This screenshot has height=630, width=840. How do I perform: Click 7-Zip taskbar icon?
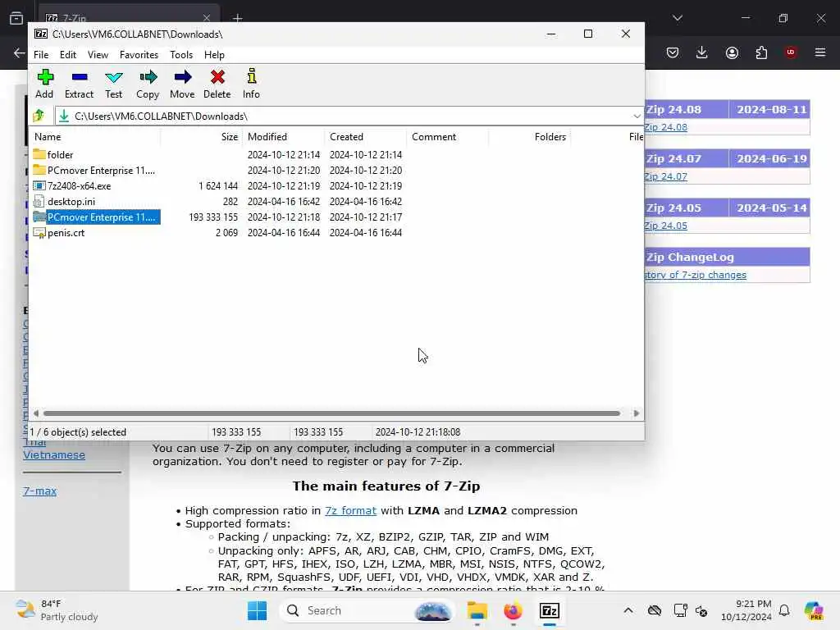(x=550, y=610)
